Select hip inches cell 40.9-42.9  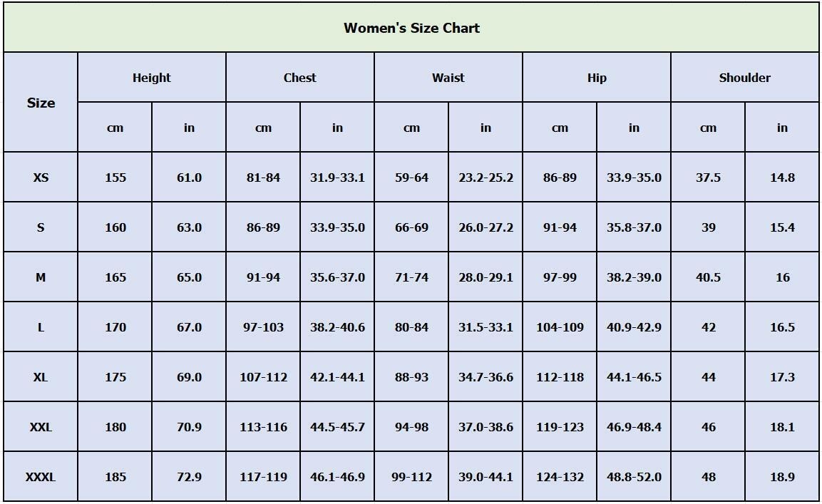coord(634,327)
